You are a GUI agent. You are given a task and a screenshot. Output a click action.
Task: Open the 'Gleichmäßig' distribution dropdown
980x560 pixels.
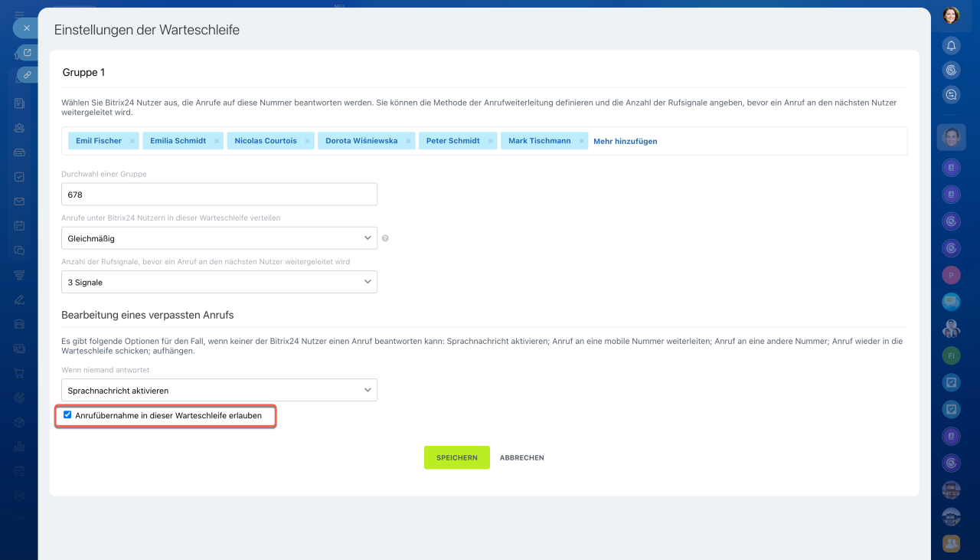coord(219,238)
